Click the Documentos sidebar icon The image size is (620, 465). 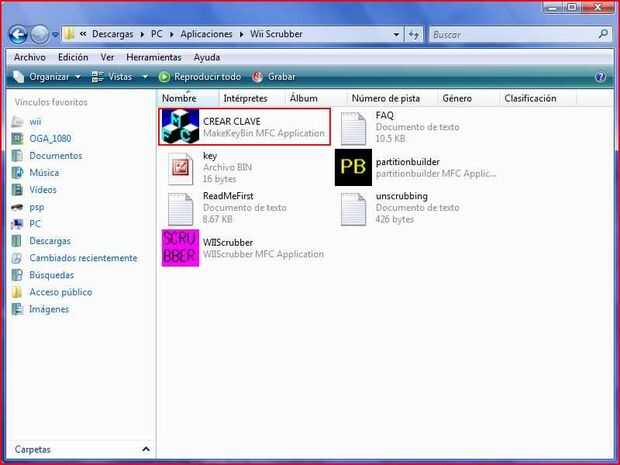[17, 155]
